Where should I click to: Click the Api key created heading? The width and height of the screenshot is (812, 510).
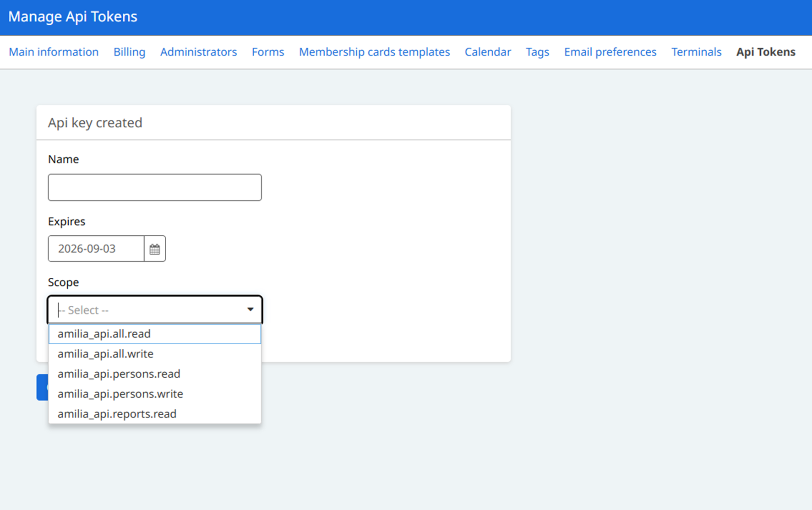[95, 123]
